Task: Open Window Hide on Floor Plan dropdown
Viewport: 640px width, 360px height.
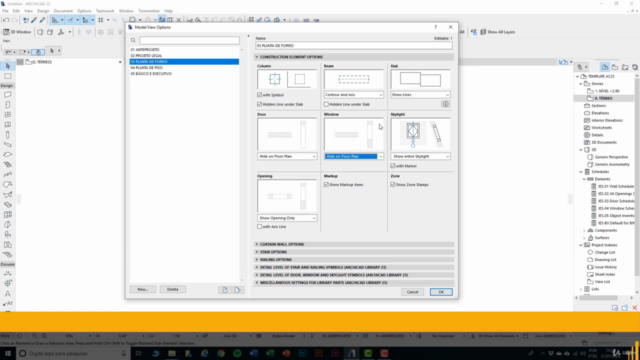Action: click(x=354, y=156)
